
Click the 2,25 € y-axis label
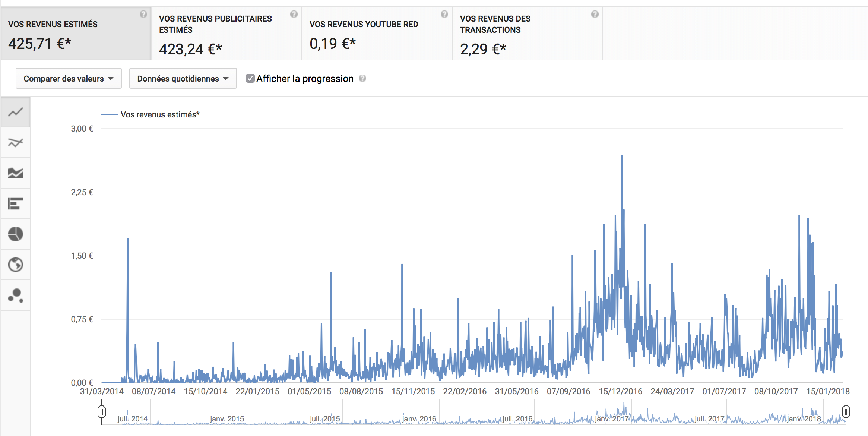82,192
